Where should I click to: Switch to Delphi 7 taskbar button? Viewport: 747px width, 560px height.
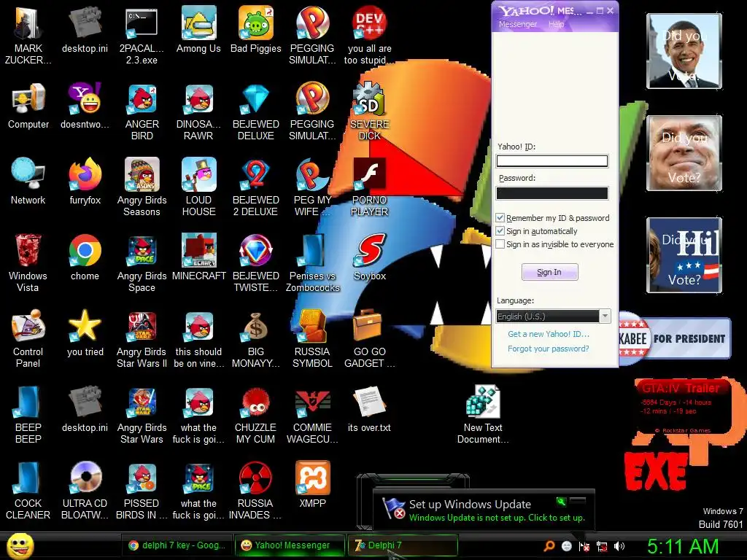(x=403, y=545)
